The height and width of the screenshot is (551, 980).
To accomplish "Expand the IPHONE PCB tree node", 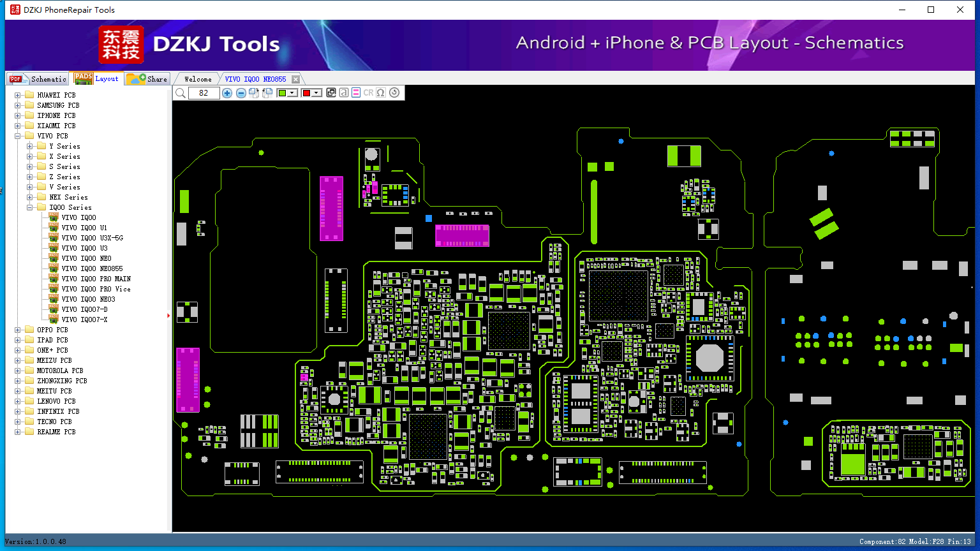I will pyautogui.click(x=17, y=115).
